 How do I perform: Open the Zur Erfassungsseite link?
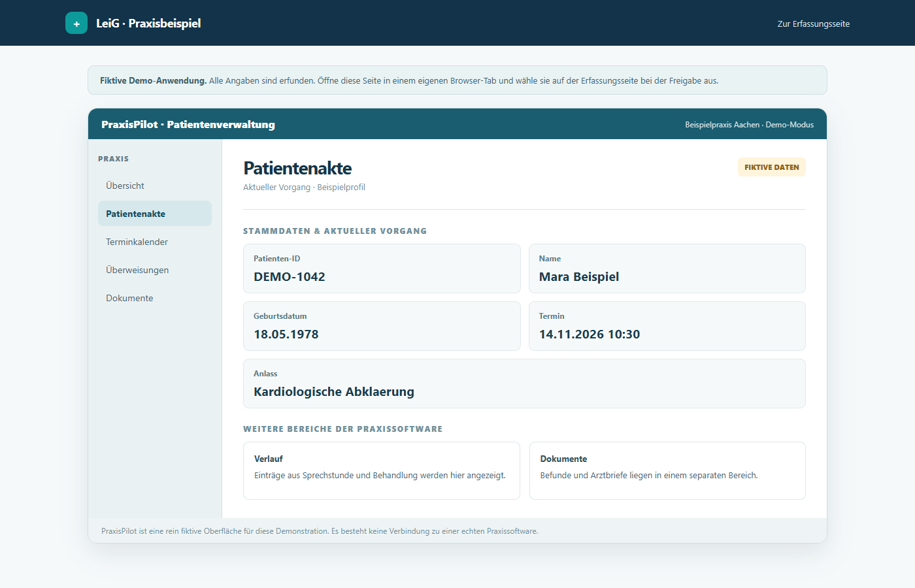[x=814, y=24]
